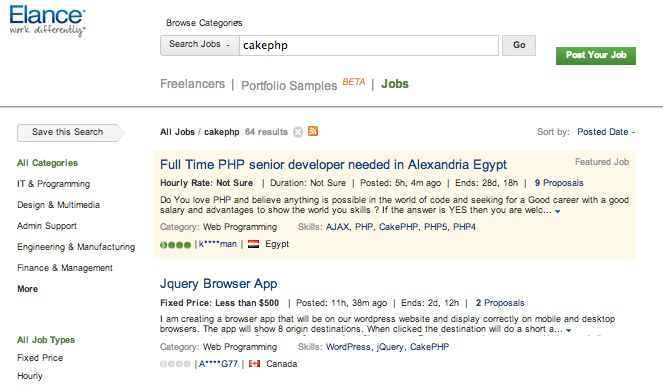Filter by Fixed Price job type
Screen dimensions: 663x385
(x=40, y=358)
